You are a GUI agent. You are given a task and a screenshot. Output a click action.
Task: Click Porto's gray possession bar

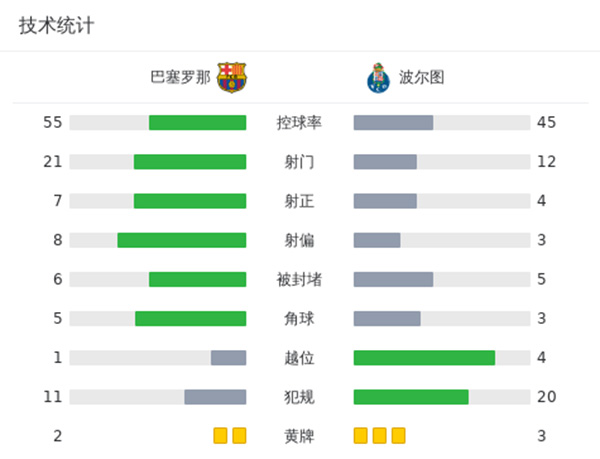tap(393, 123)
